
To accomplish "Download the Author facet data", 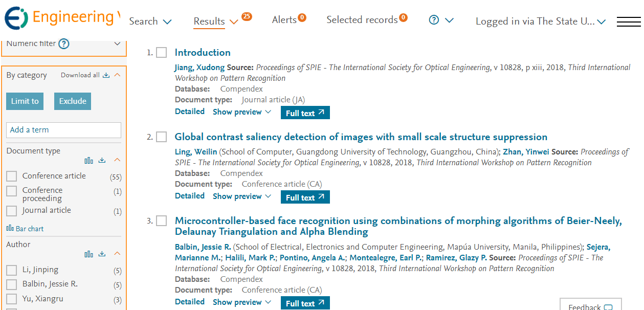I will pyautogui.click(x=102, y=254).
